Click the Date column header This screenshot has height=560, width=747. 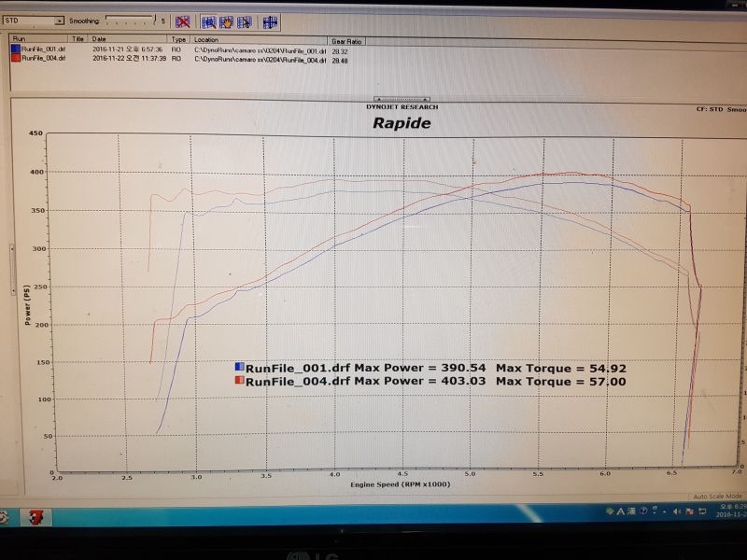(128, 39)
